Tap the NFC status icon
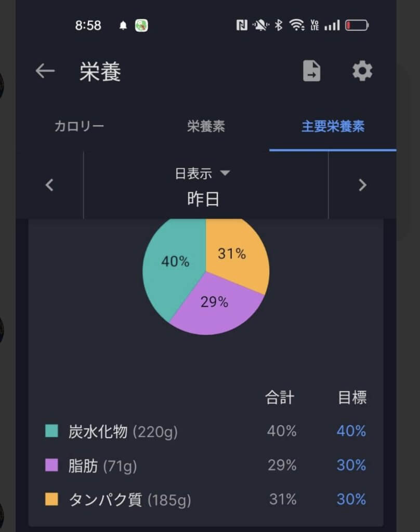 [x=242, y=25]
